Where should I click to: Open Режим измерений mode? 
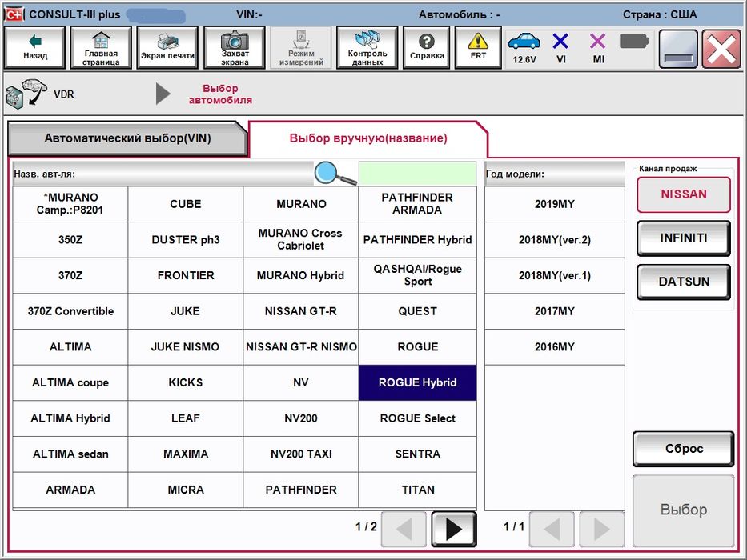301,48
